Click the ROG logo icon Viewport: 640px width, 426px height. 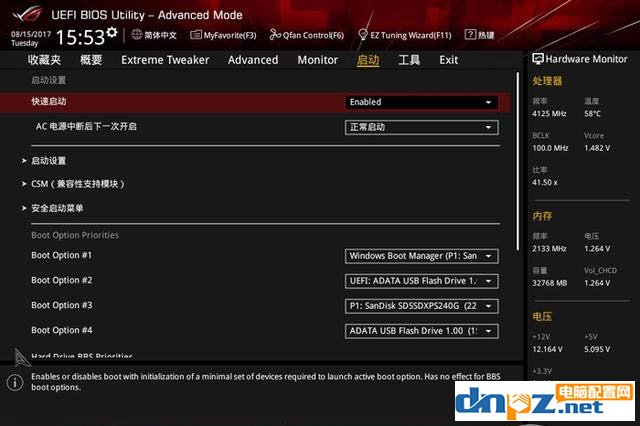[x=27, y=15]
